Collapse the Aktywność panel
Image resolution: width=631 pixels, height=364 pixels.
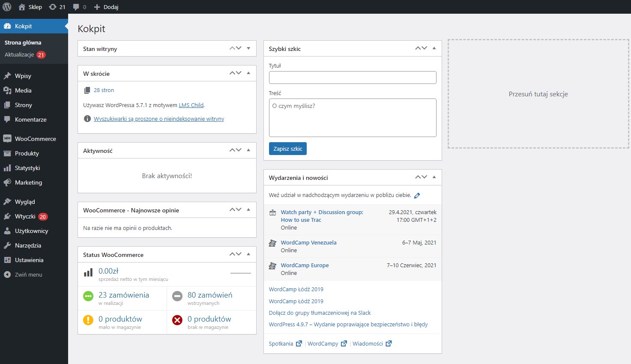click(x=248, y=150)
